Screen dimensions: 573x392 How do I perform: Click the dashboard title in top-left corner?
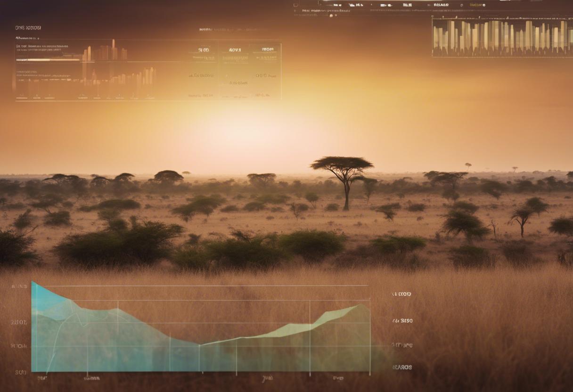[x=28, y=28]
